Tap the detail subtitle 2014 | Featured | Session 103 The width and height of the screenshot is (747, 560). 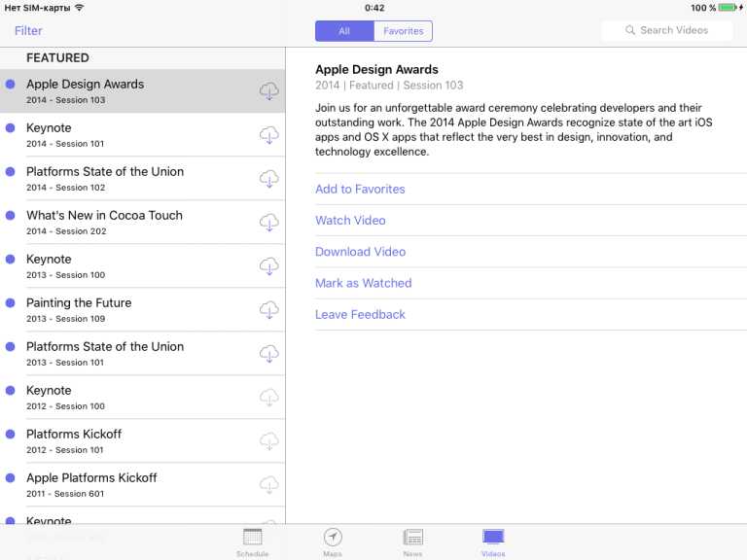pos(389,86)
